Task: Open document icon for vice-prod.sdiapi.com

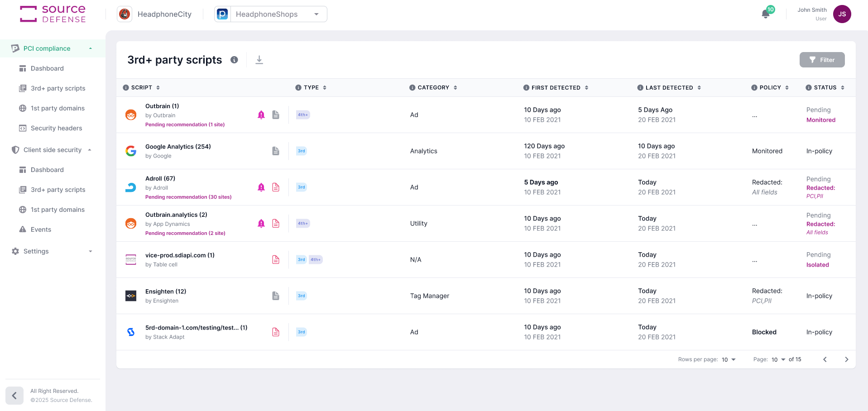Action: (x=276, y=260)
